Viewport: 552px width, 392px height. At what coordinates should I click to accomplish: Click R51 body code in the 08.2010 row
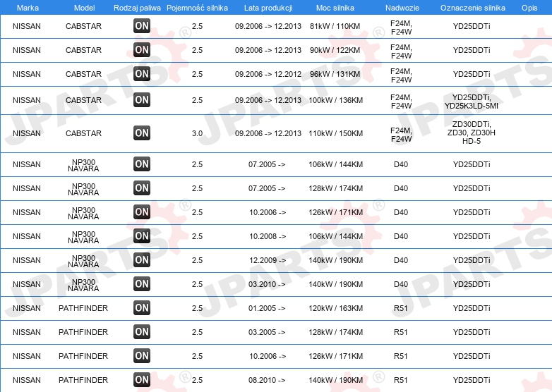coord(401,380)
